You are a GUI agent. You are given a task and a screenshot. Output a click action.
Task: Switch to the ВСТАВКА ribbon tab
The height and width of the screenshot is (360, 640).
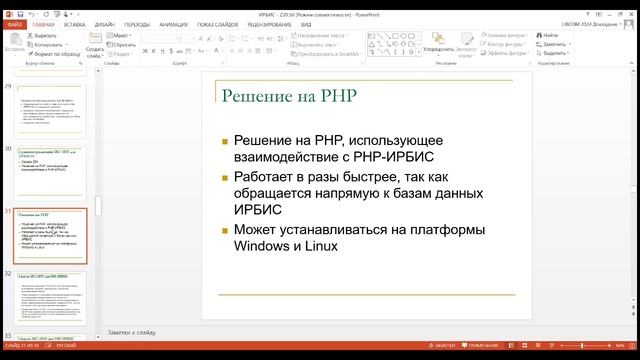tap(74, 25)
